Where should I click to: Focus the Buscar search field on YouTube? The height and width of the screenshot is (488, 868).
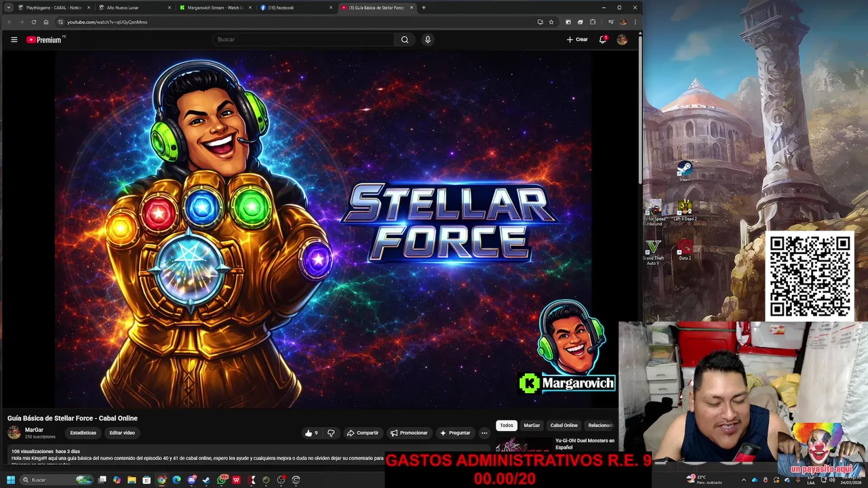(304, 39)
